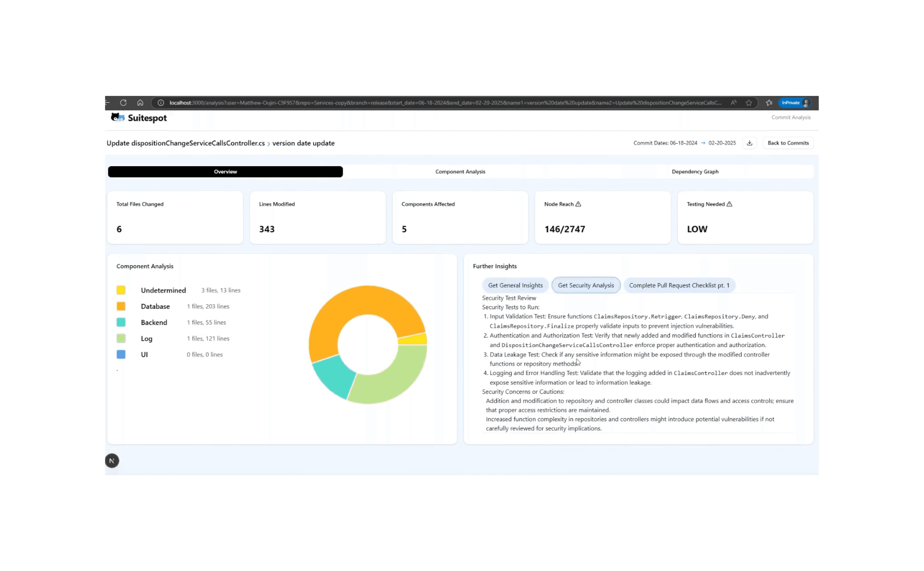Click the Suitespot logo icon

pos(117,118)
